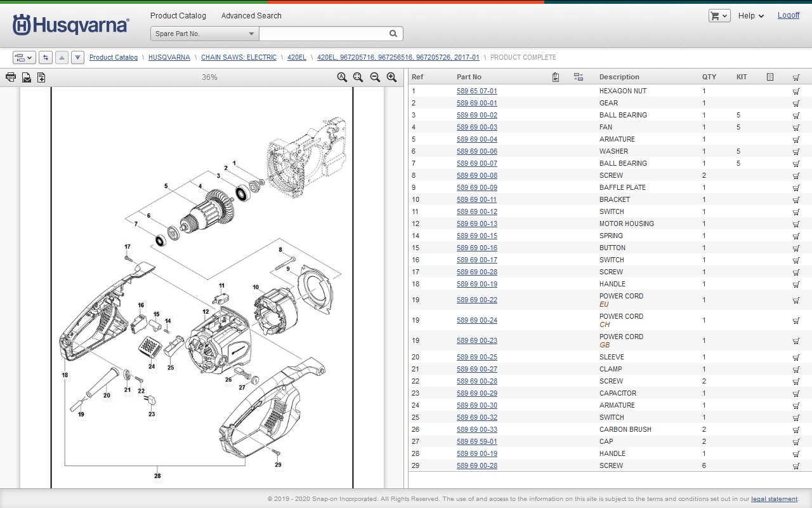Image resolution: width=812 pixels, height=508 pixels.
Task: Print the exploded parts diagram
Action: [x=11, y=77]
